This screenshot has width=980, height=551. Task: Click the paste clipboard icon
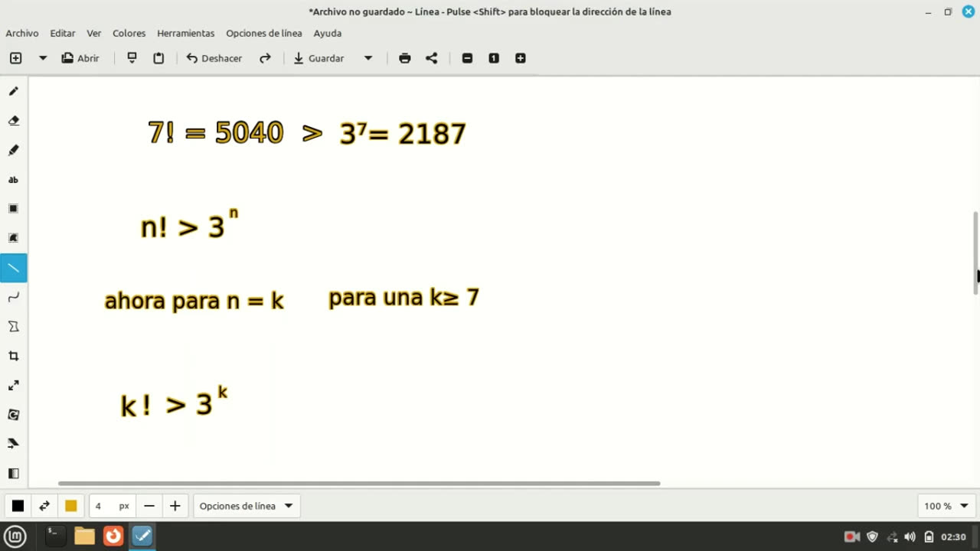[x=158, y=58]
